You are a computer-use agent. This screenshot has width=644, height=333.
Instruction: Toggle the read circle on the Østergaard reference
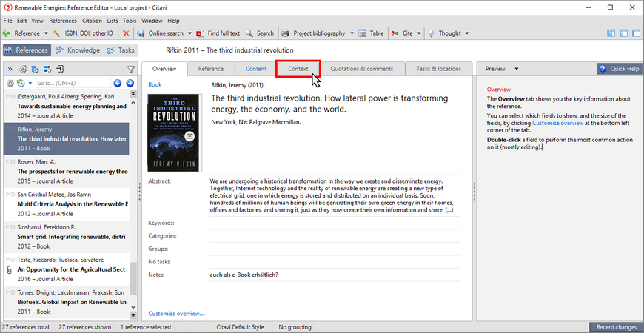pos(14,96)
